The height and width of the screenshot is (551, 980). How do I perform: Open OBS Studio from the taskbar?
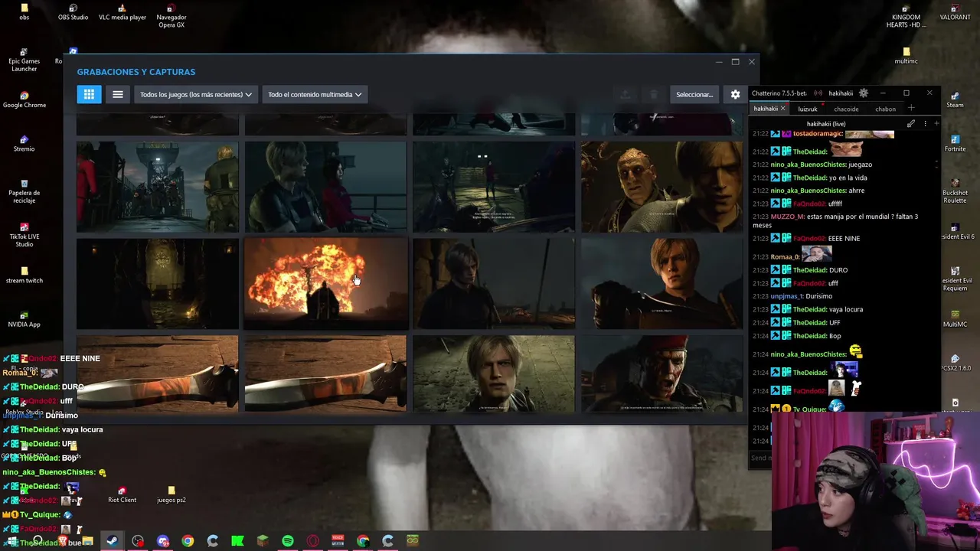coord(138,540)
